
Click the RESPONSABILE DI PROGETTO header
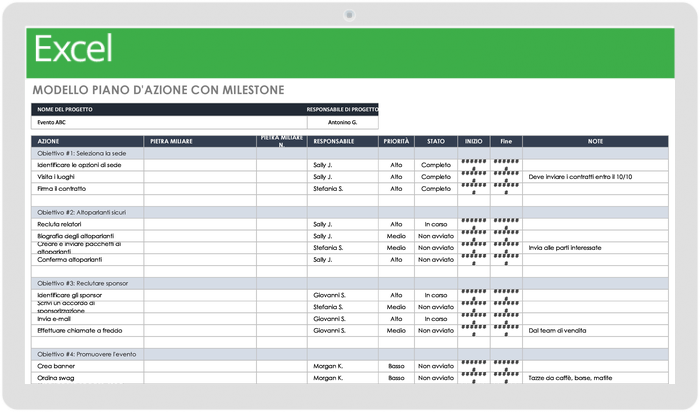click(x=342, y=109)
